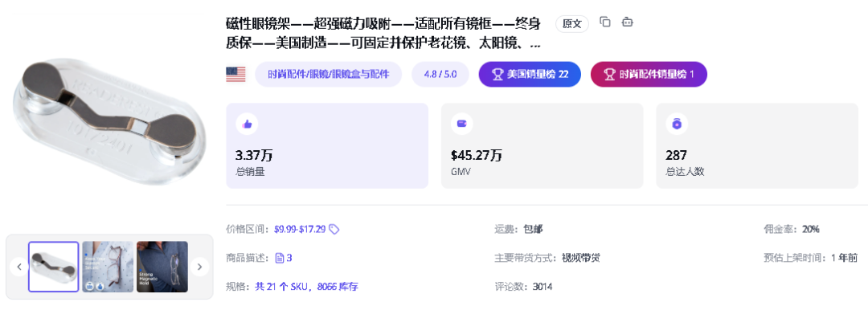Select third thumbnail showing strong magnetic hold
868x310 pixels.
(x=162, y=267)
